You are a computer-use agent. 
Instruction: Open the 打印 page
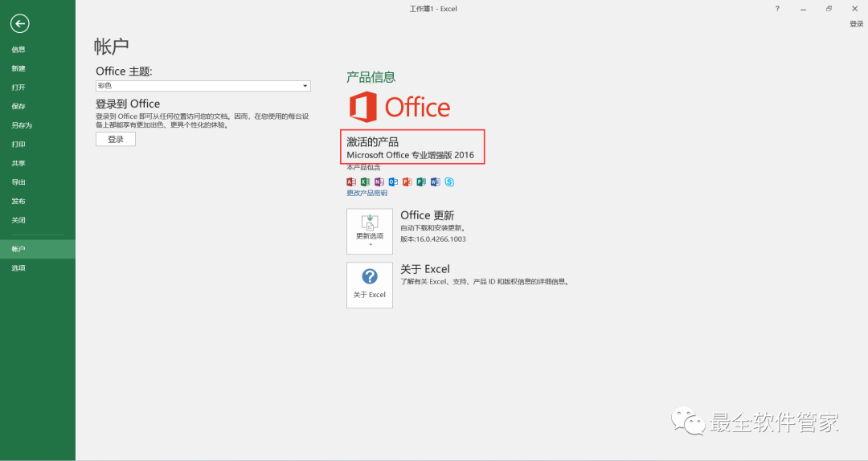point(38,144)
